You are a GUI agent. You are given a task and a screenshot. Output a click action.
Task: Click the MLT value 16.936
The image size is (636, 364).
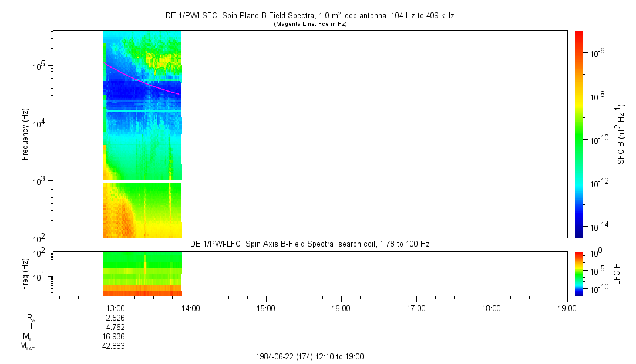[x=113, y=336]
